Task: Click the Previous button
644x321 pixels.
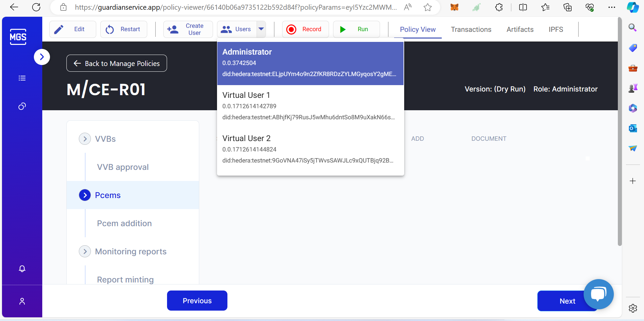Action: 197,301
